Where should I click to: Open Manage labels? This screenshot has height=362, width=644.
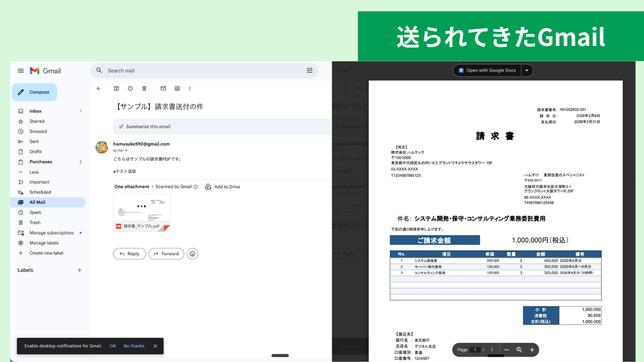tap(49, 243)
